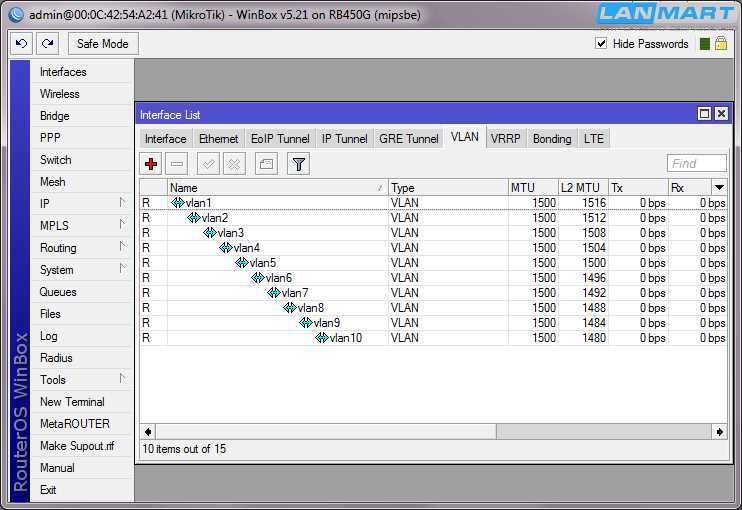Disable item with X icon
This screenshot has height=510, width=742.
pyautogui.click(x=234, y=164)
